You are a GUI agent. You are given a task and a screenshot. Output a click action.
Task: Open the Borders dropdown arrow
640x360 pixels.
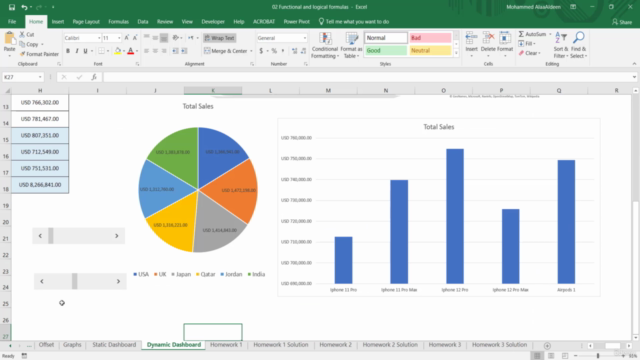tap(108, 51)
